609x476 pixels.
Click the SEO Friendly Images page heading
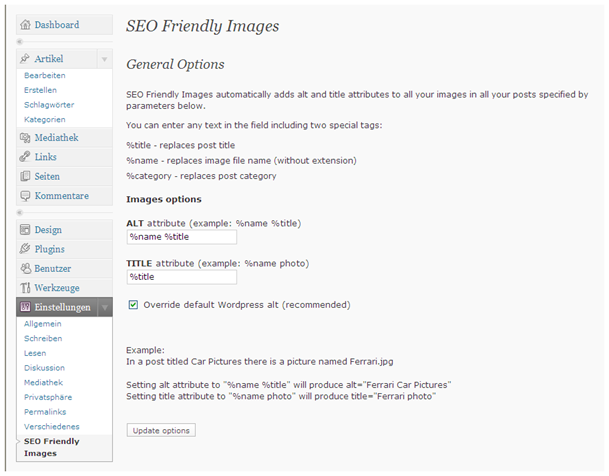click(203, 26)
